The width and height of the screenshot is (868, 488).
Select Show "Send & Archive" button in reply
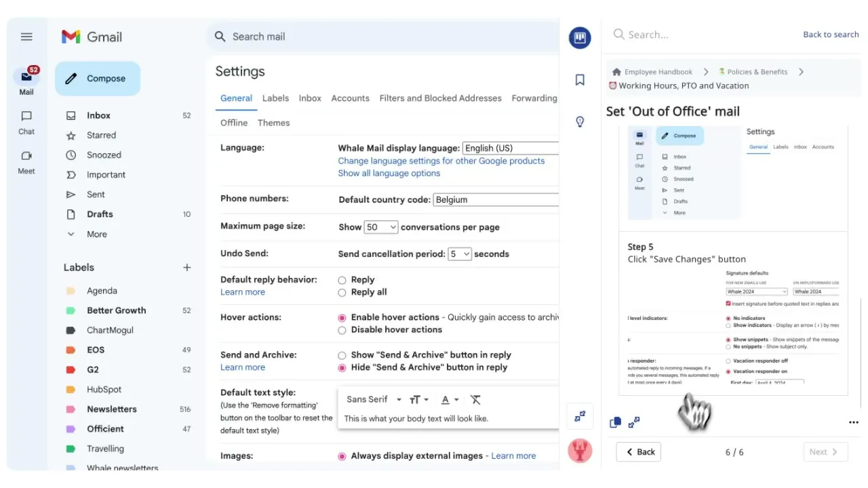tap(342, 355)
